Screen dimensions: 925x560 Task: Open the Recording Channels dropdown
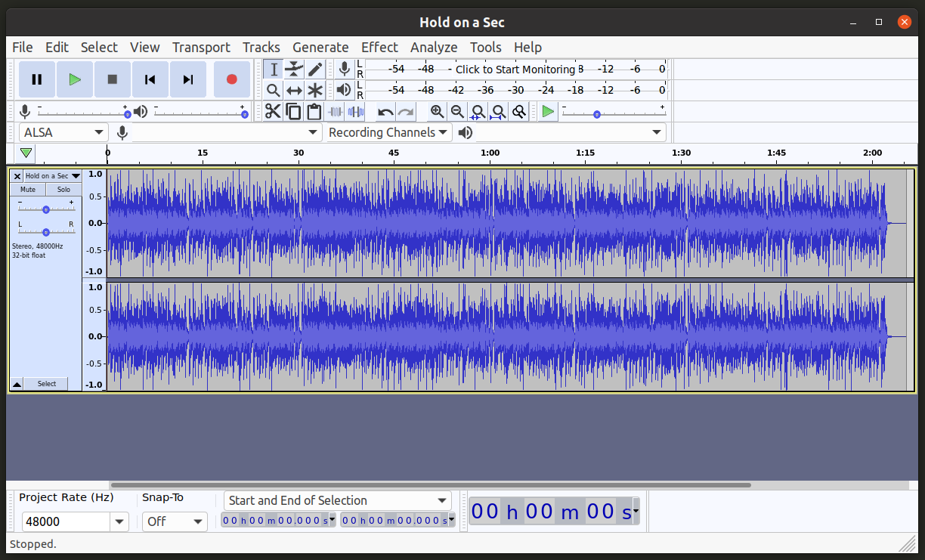[x=387, y=131]
